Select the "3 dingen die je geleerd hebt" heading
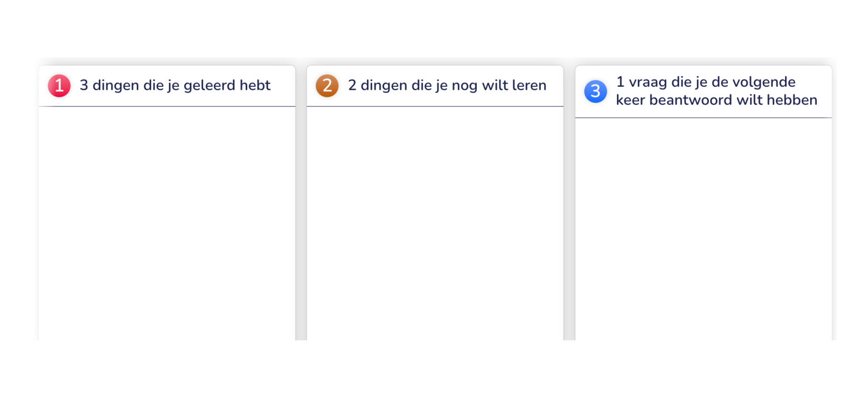 click(175, 86)
